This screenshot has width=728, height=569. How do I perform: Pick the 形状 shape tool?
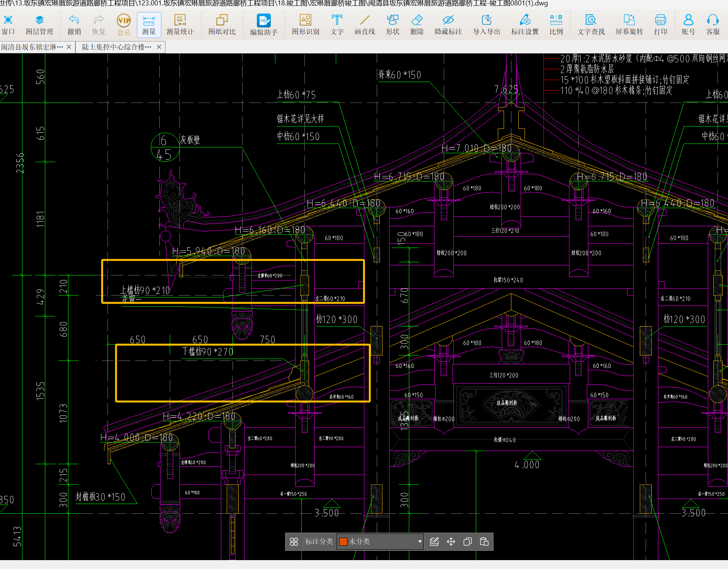[x=393, y=25]
